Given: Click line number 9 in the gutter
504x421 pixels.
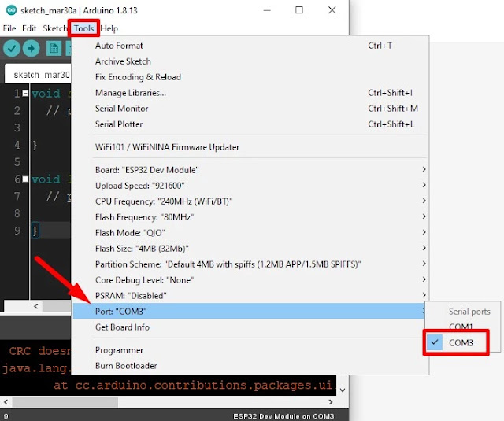Looking at the screenshot, I should 17,231.
